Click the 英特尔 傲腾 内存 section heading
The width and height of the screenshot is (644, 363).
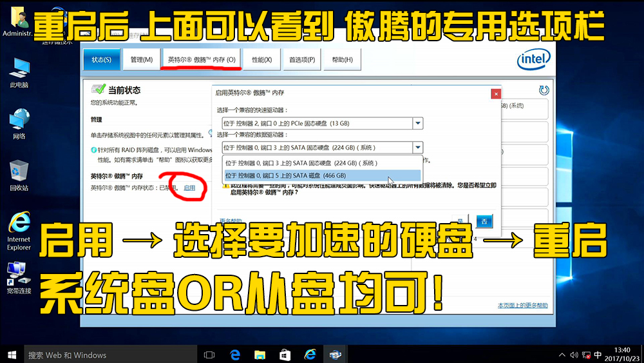tap(117, 176)
